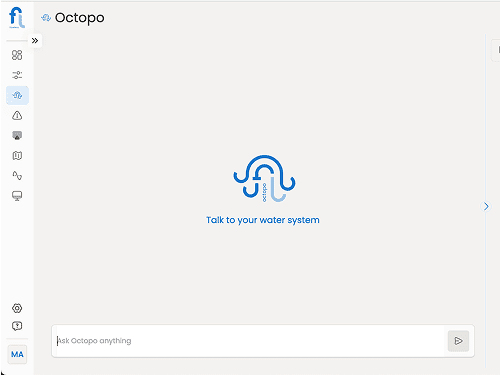Click the Octopo page title text
500x375 pixels.
[80, 18]
